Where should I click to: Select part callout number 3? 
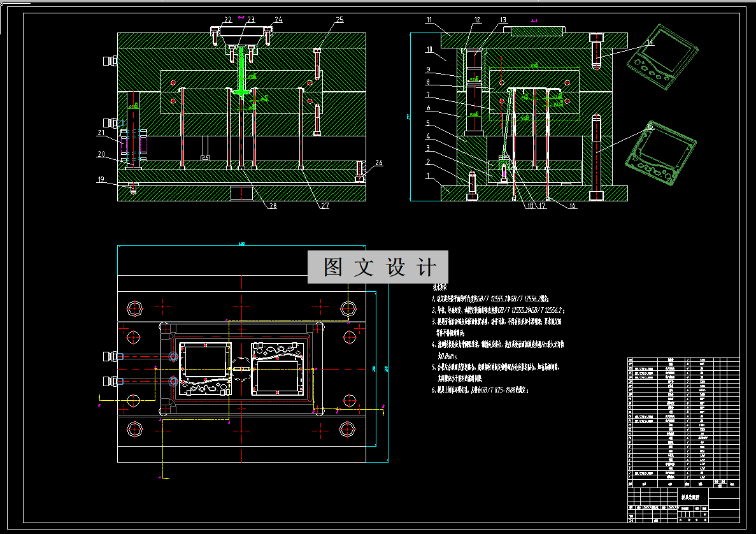point(427,148)
